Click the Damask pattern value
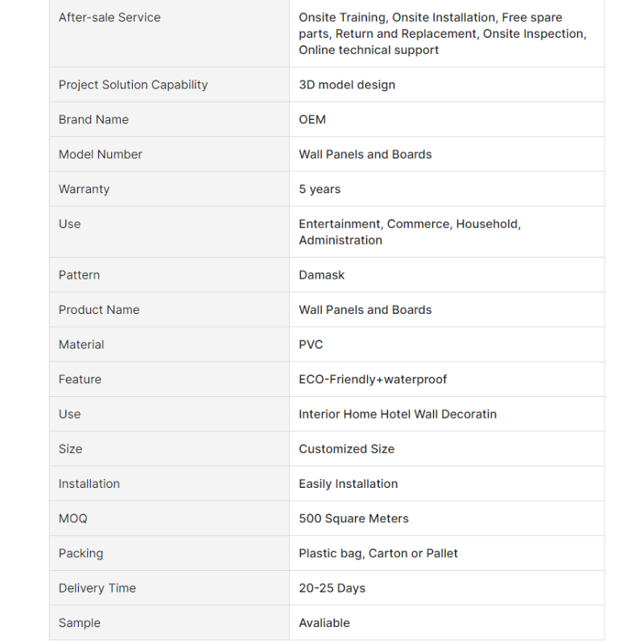This screenshot has height=644, width=644. (x=322, y=275)
